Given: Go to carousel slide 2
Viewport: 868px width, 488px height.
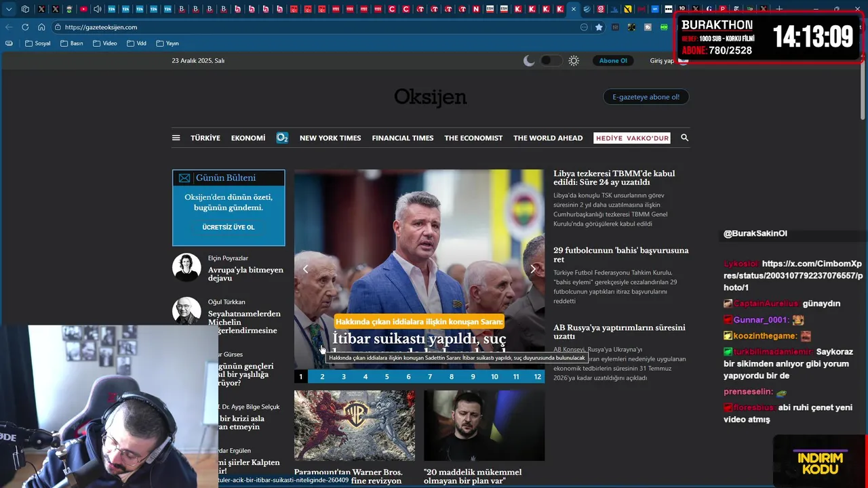Looking at the screenshot, I should click(322, 377).
